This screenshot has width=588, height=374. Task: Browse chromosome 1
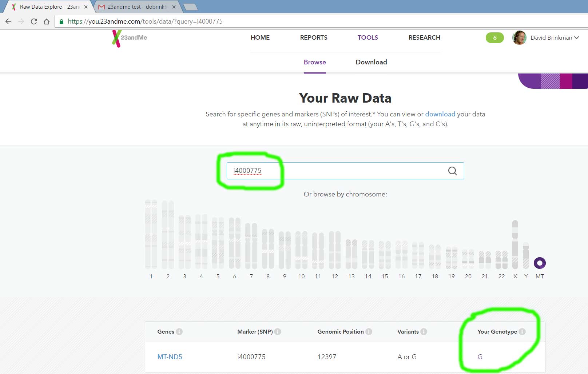point(151,235)
